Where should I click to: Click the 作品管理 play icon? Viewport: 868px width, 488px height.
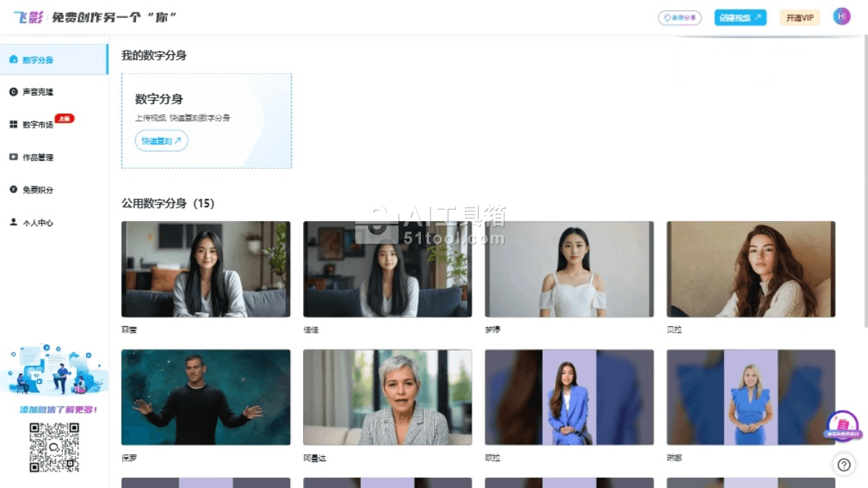pyautogui.click(x=13, y=157)
